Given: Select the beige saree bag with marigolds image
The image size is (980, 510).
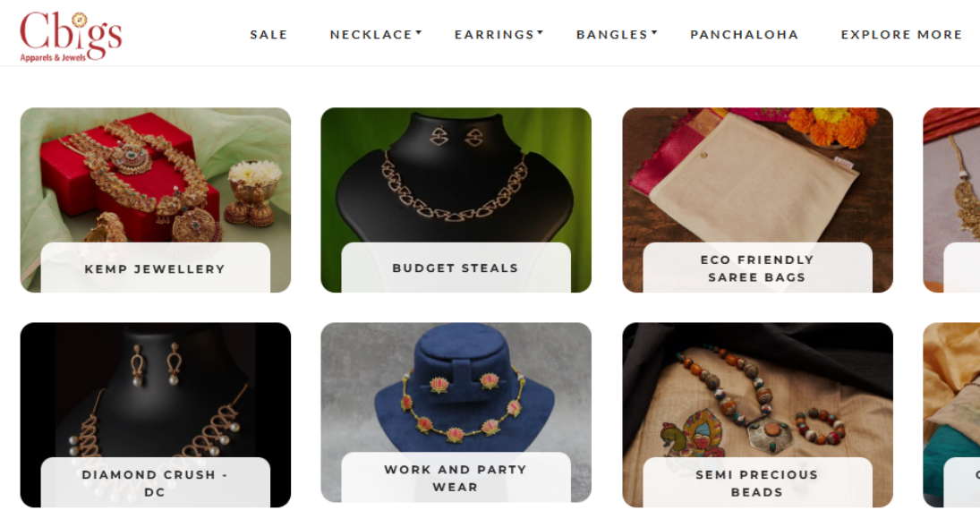Looking at the screenshot, I should point(757,175).
